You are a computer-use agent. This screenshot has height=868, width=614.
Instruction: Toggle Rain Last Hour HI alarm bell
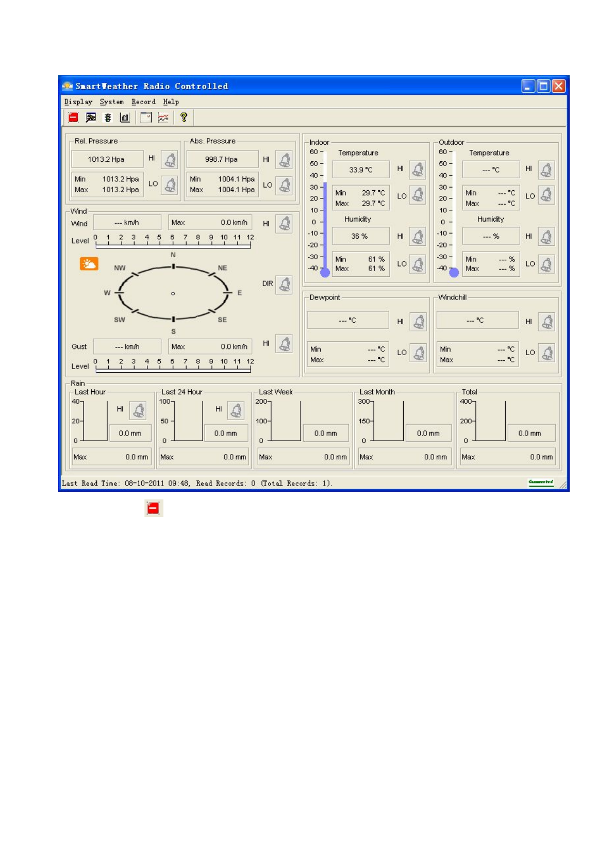pos(138,410)
